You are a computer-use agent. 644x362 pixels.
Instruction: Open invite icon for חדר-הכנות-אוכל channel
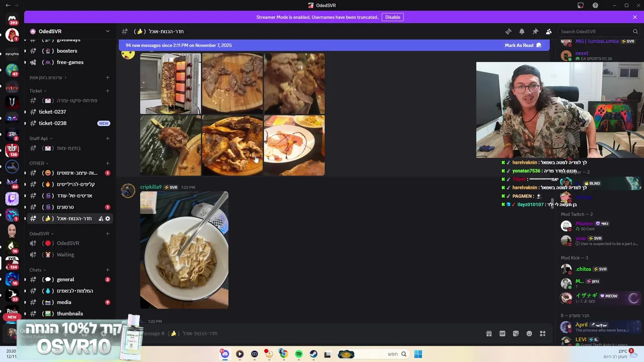pyautogui.click(x=101, y=219)
